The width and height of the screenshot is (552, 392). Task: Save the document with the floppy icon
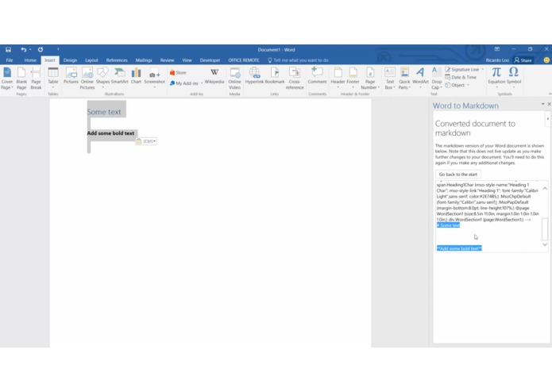click(8, 49)
